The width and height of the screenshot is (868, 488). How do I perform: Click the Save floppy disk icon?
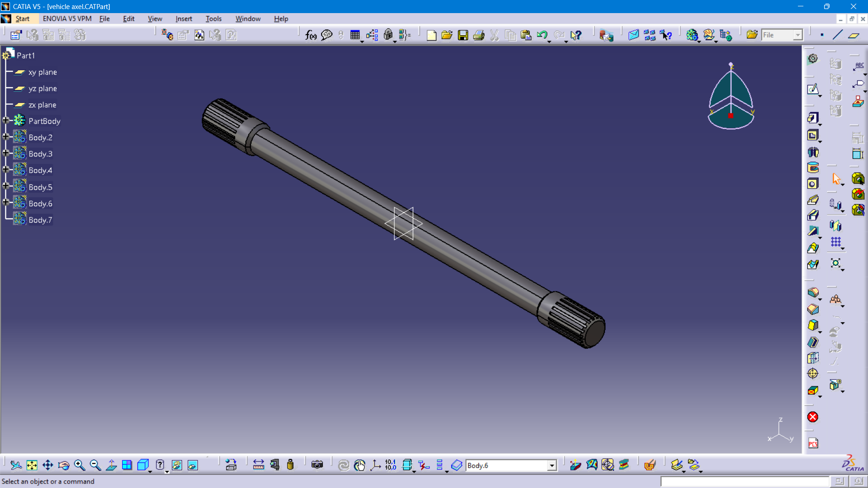(463, 35)
